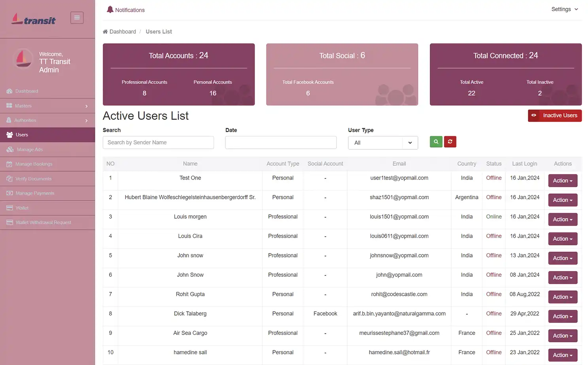
Task: Click the Search by Sender Name field
Action: [158, 142]
